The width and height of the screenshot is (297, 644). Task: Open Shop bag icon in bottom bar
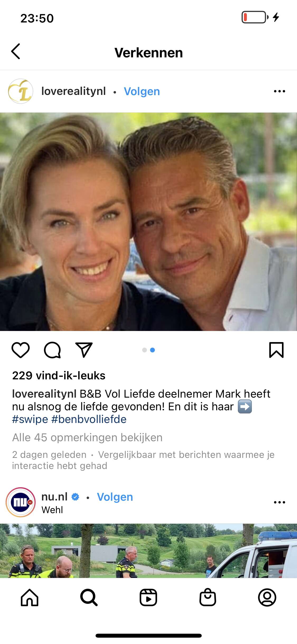point(208,597)
